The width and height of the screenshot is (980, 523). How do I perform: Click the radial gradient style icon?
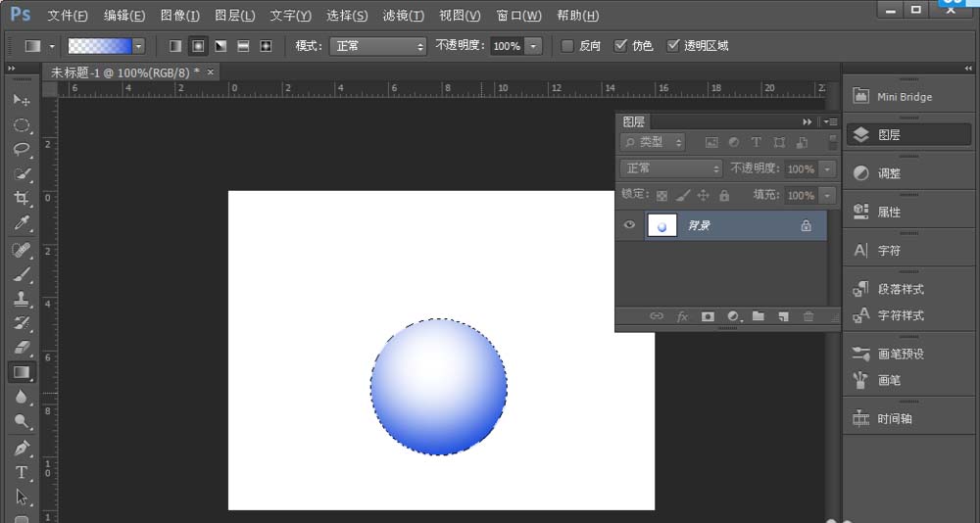point(198,46)
